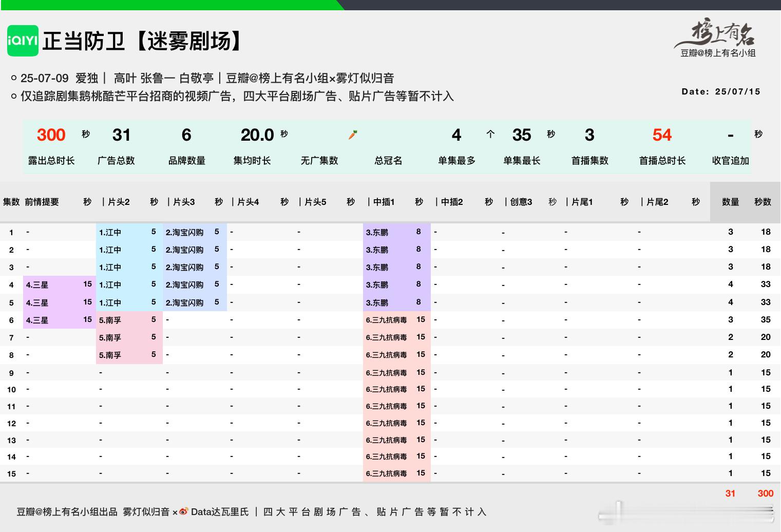Click 豆瓣@榜上有名小组 caption under the calligraphy logo
Screen dimensions: 781x532
click(x=718, y=53)
